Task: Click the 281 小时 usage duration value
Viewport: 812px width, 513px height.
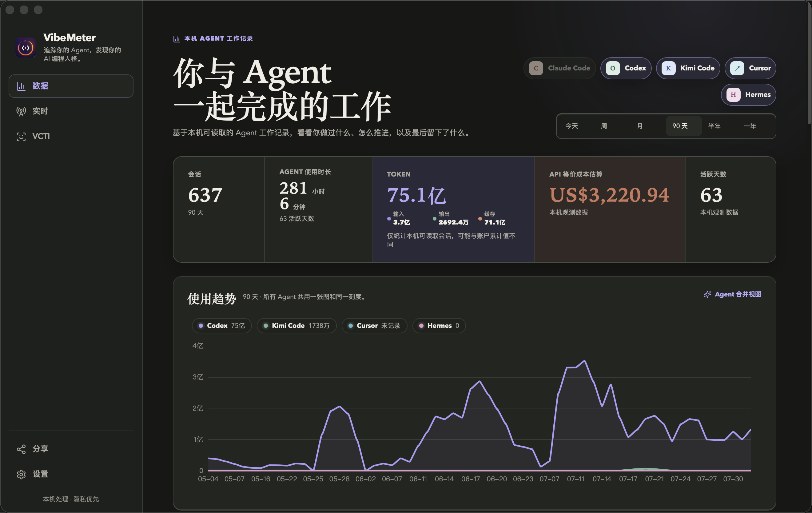Action: pyautogui.click(x=302, y=189)
